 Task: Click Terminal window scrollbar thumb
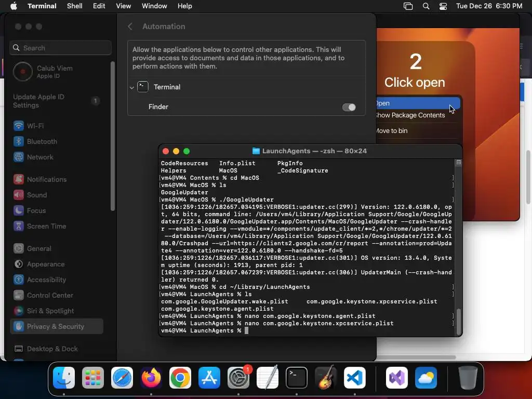tap(458, 322)
